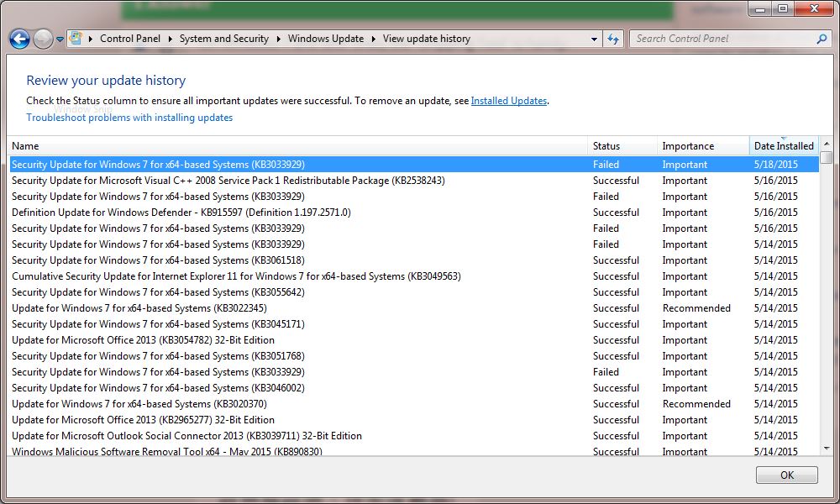
Task: Sort by the Name column header
Action: click(x=297, y=145)
